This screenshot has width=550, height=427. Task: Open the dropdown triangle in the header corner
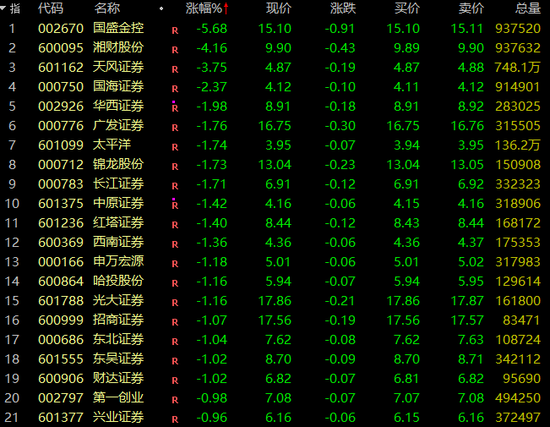tap(4, 7)
